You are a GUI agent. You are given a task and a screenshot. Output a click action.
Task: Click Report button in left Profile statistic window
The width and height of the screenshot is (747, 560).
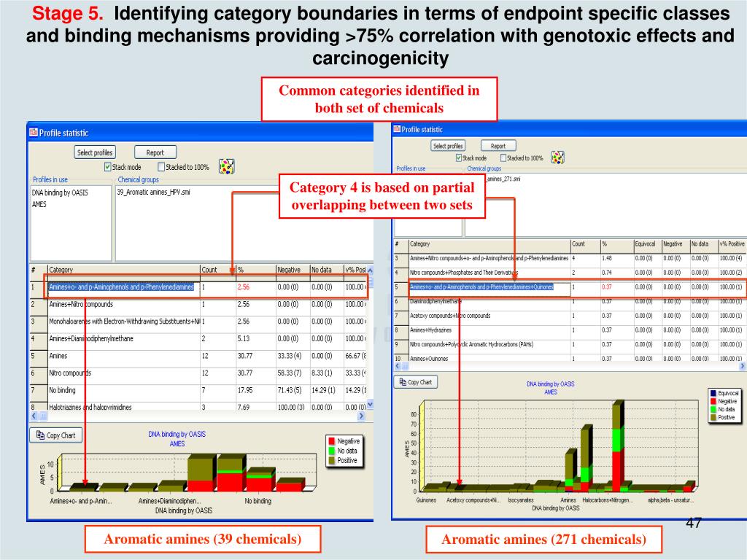point(155,152)
